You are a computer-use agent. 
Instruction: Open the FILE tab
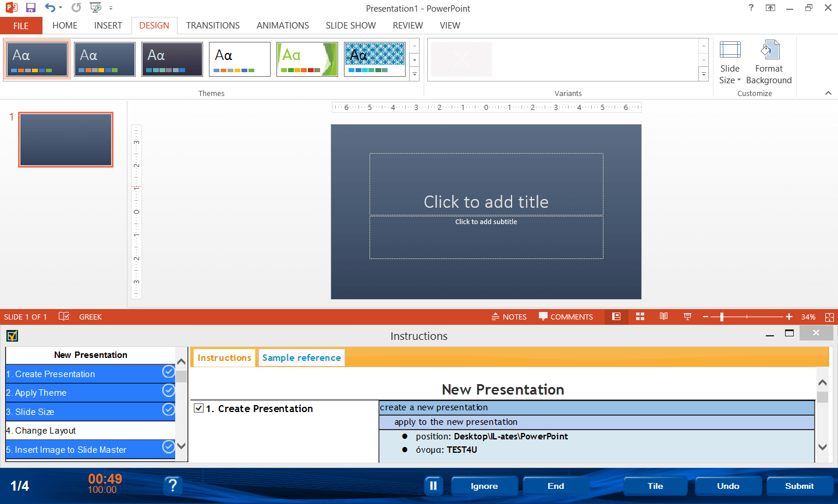tap(21, 26)
